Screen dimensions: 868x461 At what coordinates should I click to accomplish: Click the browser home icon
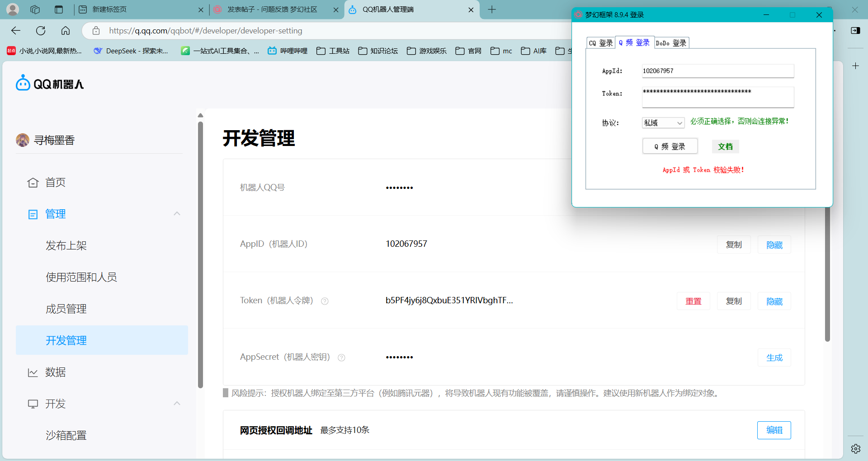66,31
